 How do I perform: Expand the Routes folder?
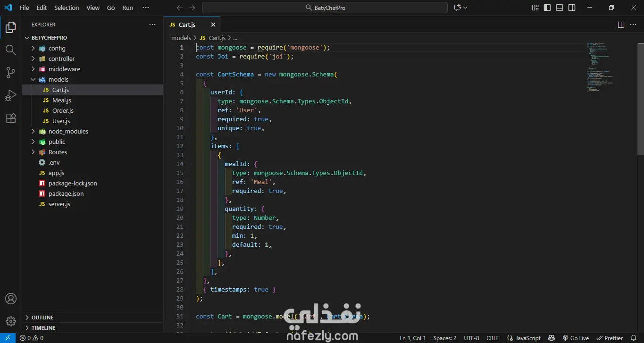(92, 152)
